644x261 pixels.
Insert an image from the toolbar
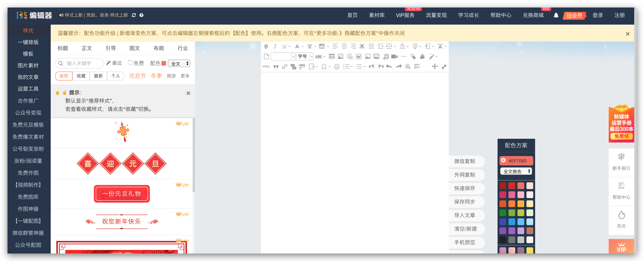(368, 56)
